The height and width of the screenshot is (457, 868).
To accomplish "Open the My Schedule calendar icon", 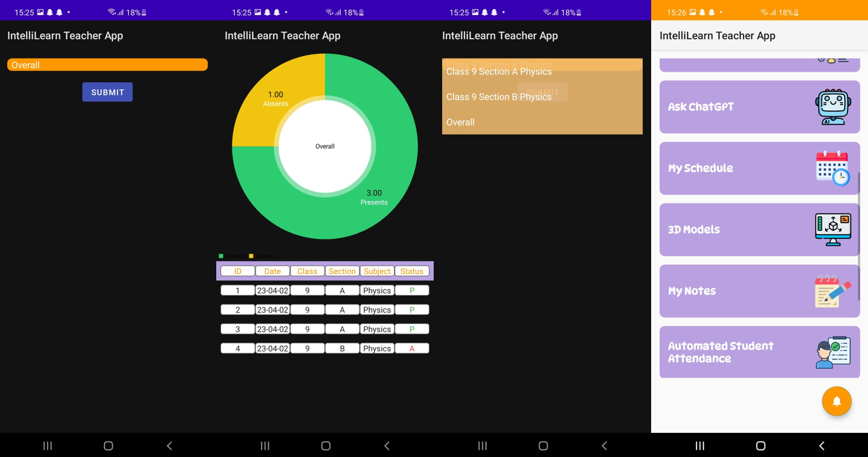I will (x=832, y=168).
